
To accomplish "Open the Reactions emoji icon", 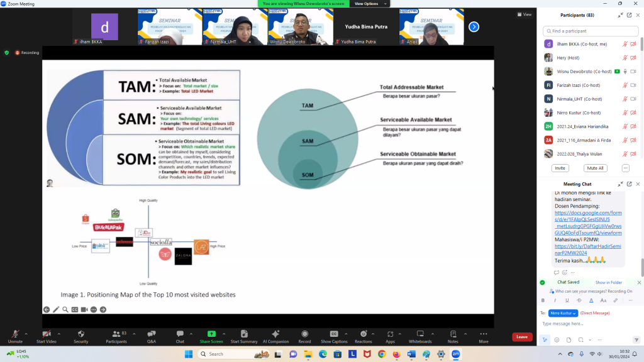I will (x=363, y=334).
